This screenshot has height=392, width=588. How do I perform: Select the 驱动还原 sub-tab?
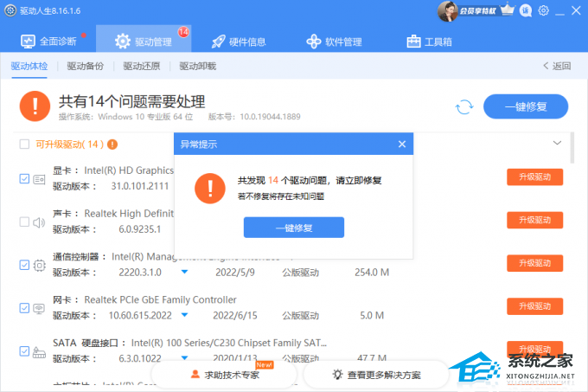[141, 67]
